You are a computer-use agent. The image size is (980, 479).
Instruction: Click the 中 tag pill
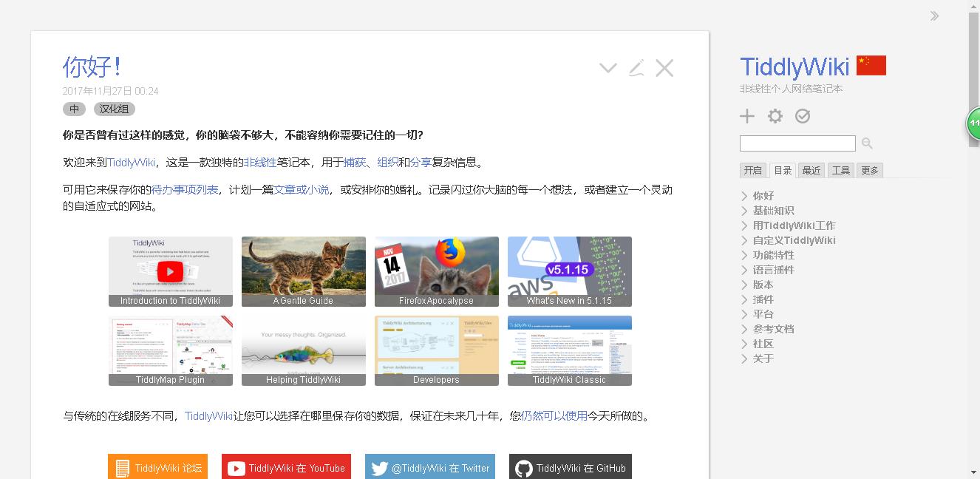tap(75, 109)
